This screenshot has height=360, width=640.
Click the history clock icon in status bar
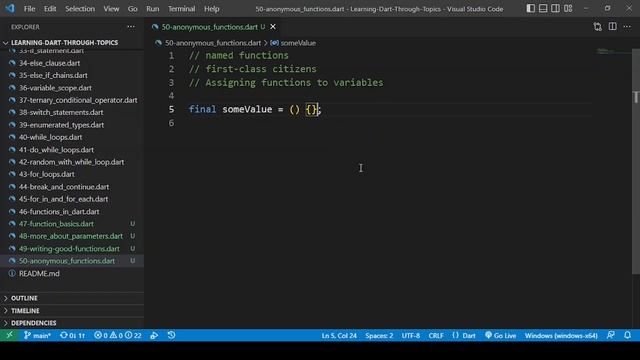[171, 335]
